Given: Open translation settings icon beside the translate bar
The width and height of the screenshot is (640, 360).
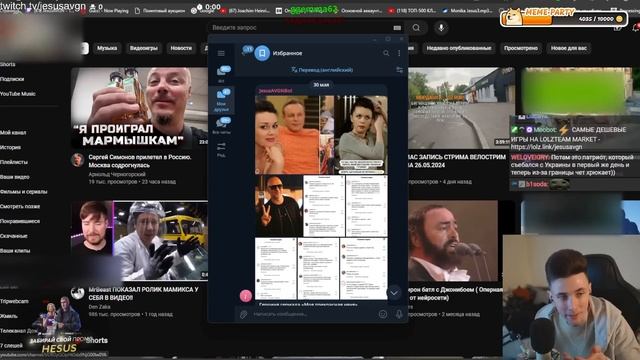Looking at the screenshot, I should tap(400, 70).
